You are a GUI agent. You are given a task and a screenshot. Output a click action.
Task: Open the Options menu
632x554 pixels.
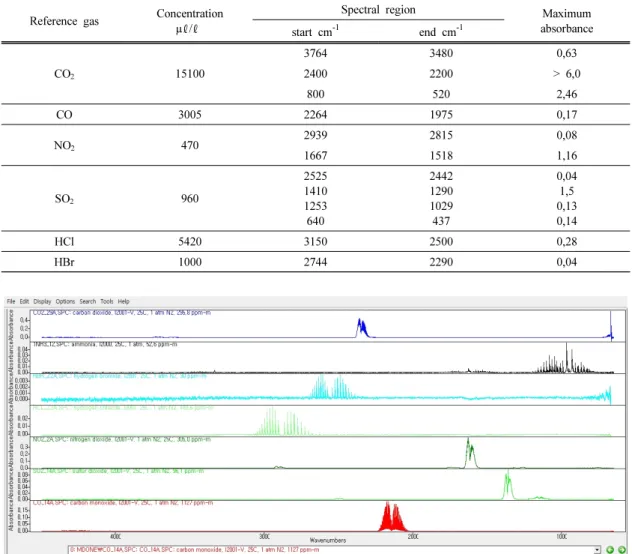(65, 301)
